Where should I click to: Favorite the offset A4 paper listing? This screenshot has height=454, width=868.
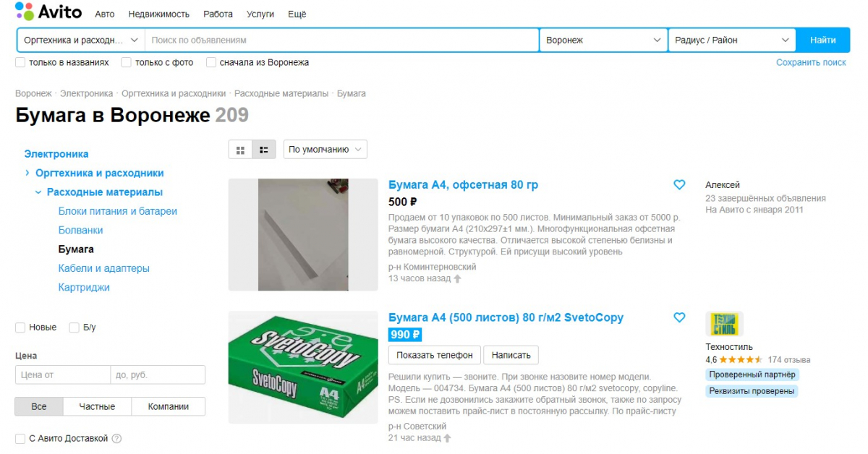tap(679, 185)
